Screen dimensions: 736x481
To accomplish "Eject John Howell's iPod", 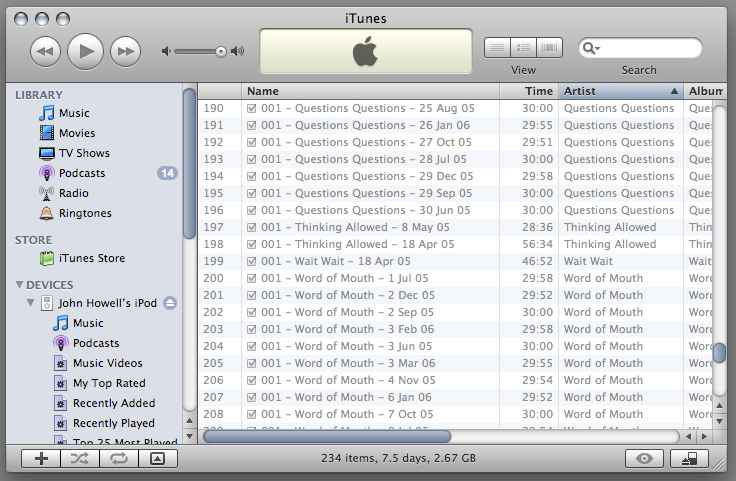I will pyautogui.click(x=170, y=303).
